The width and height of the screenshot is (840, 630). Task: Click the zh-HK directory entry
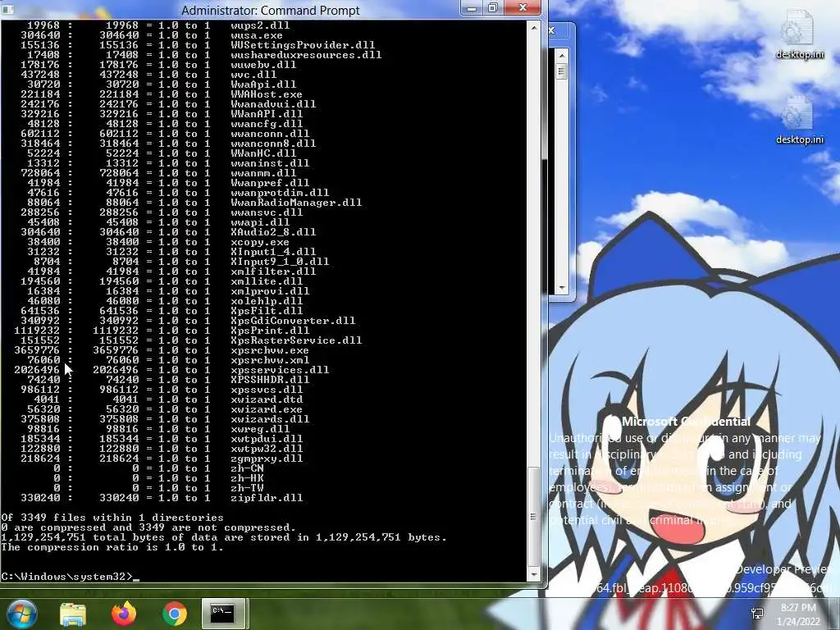pos(247,478)
